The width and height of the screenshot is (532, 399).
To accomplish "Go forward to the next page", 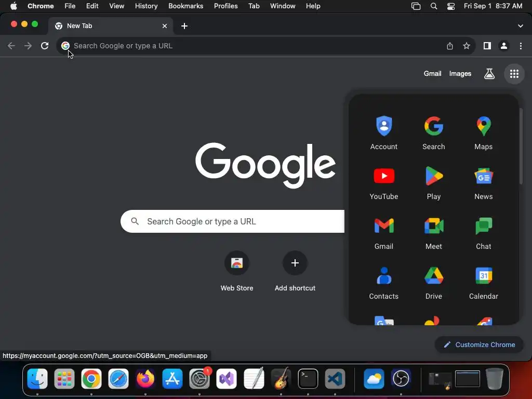I will pyautogui.click(x=28, y=46).
